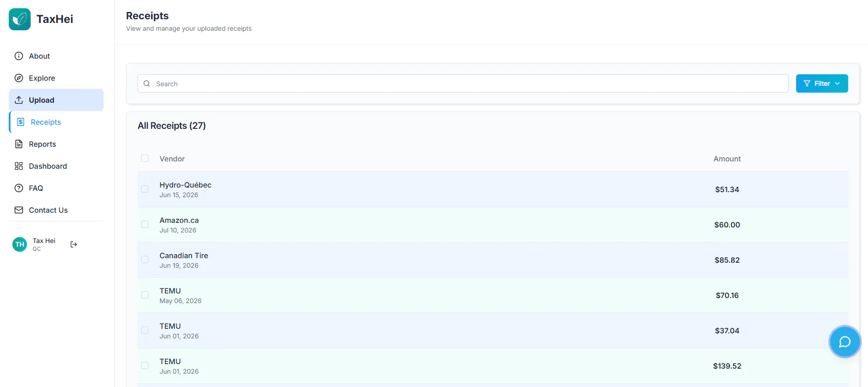This screenshot has width=868, height=387.
Task: Click the TaxHei leaf logo icon
Action: click(x=20, y=19)
